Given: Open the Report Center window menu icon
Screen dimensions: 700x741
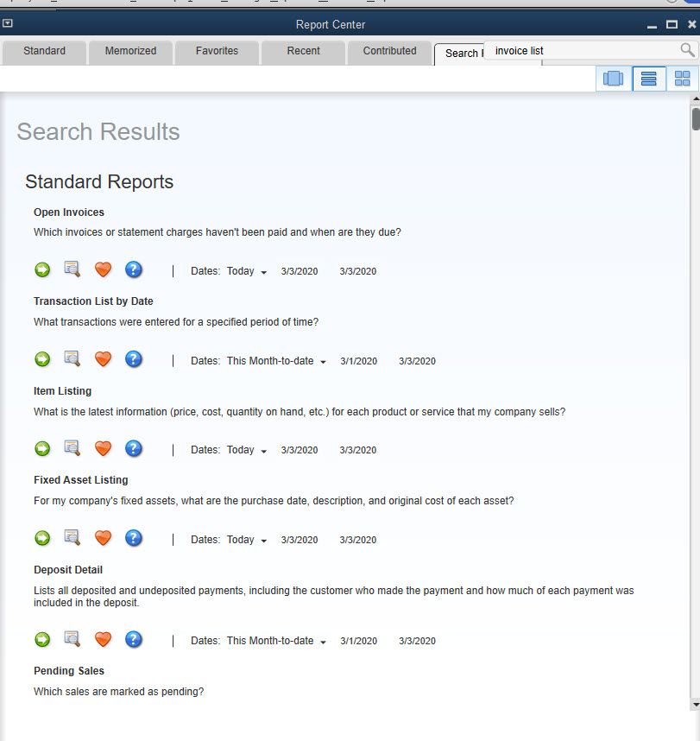Looking at the screenshot, I should [x=8, y=23].
